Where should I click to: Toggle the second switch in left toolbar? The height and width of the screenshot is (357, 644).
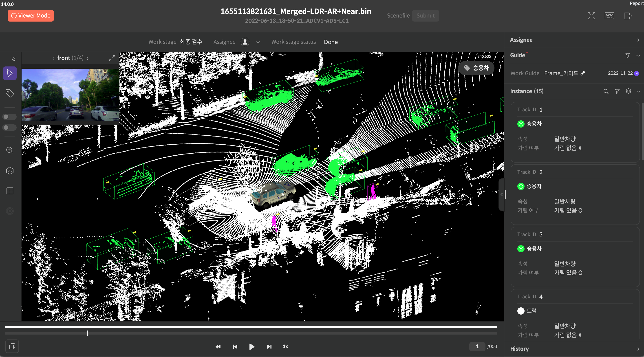pyautogui.click(x=9, y=128)
